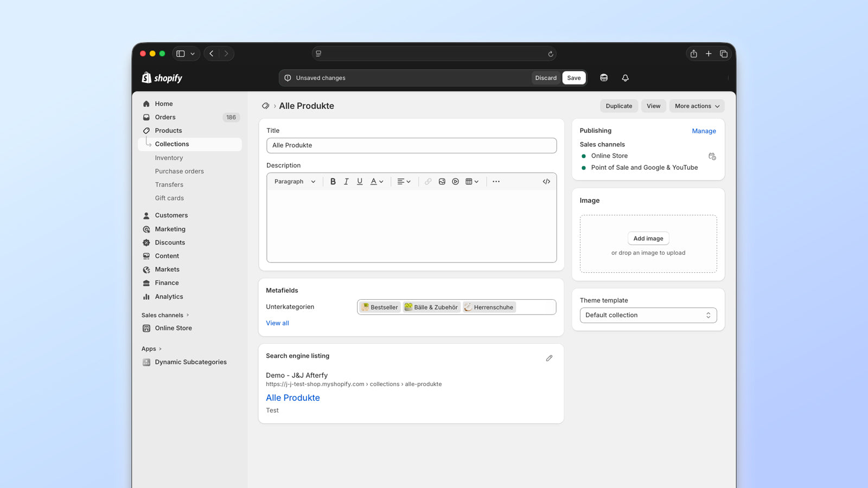Apply underline formatting in the description editor
This screenshot has width=868, height=488.
360,181
